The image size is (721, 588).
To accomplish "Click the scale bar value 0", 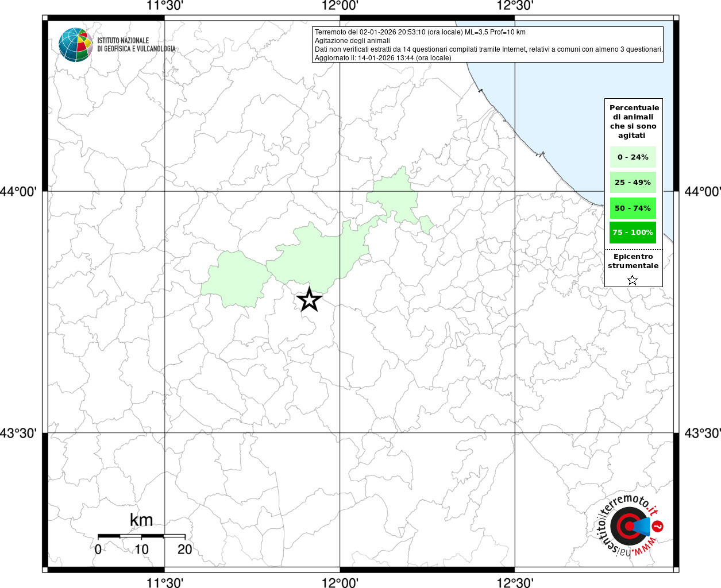I will pos(98,549).
